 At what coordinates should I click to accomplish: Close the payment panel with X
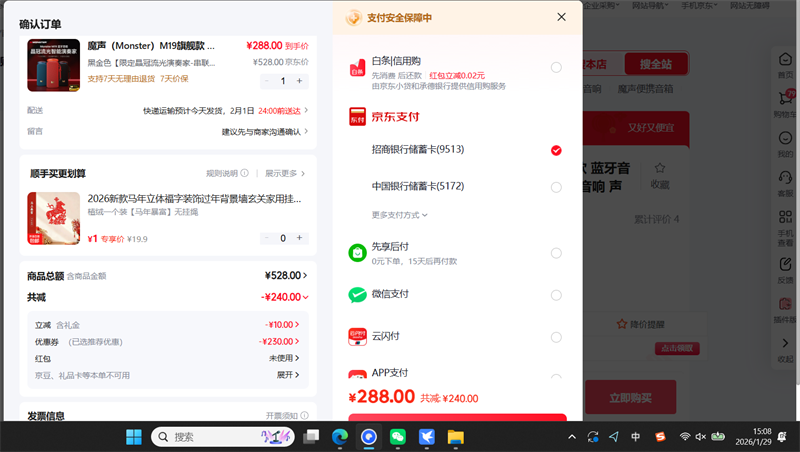pyautogui.click(x=561, y=17)
